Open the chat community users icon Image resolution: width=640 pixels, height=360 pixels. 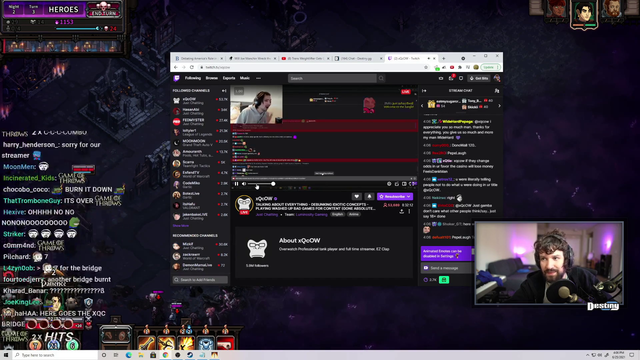pyautogui.click(x=497, y=91)
